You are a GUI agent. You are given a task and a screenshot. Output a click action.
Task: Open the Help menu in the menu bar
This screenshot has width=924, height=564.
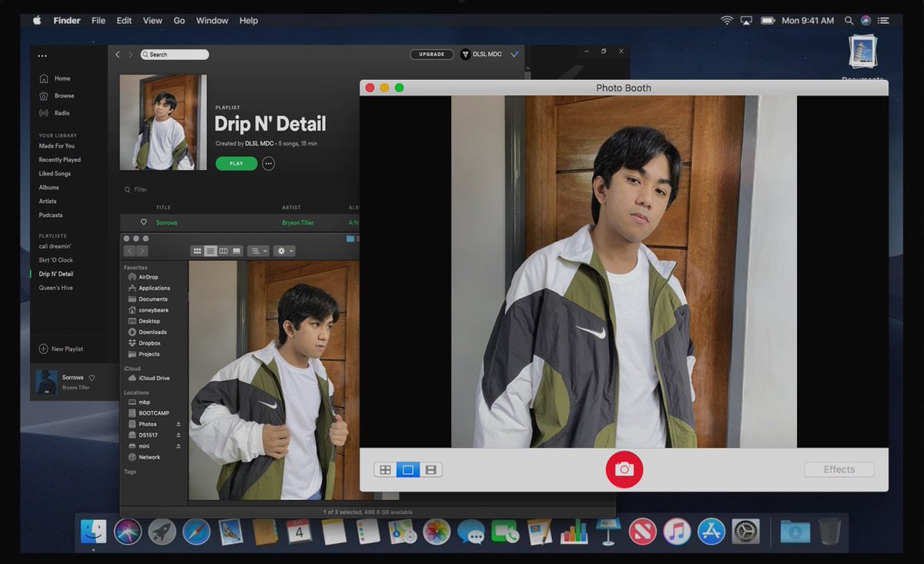(x=249, y=21)
